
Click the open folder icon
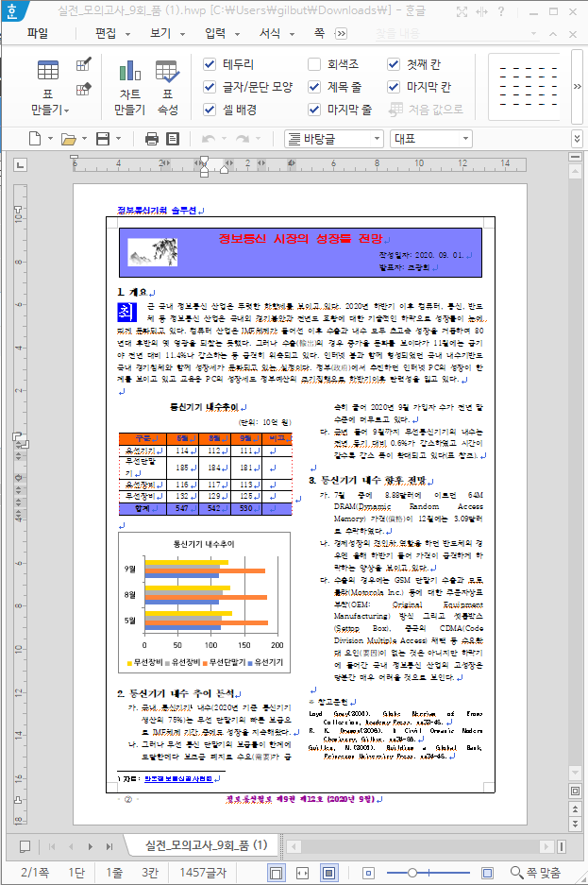point(69,139)
